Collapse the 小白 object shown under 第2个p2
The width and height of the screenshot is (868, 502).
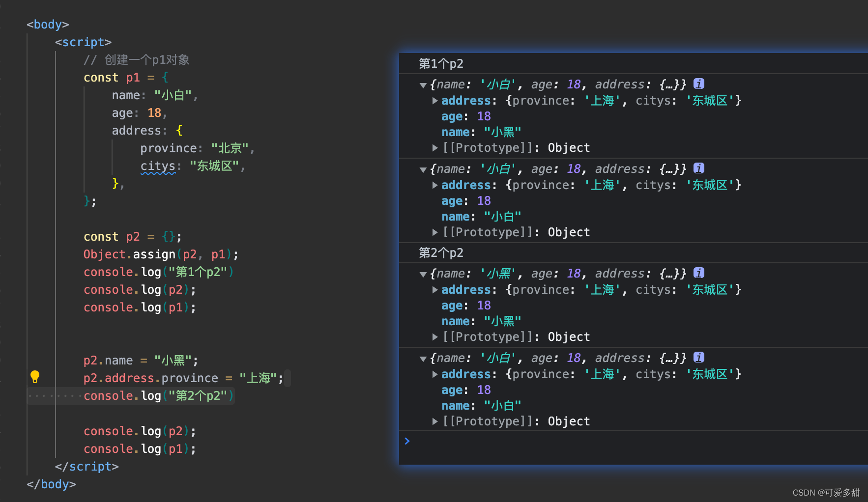tap(423, 358)
